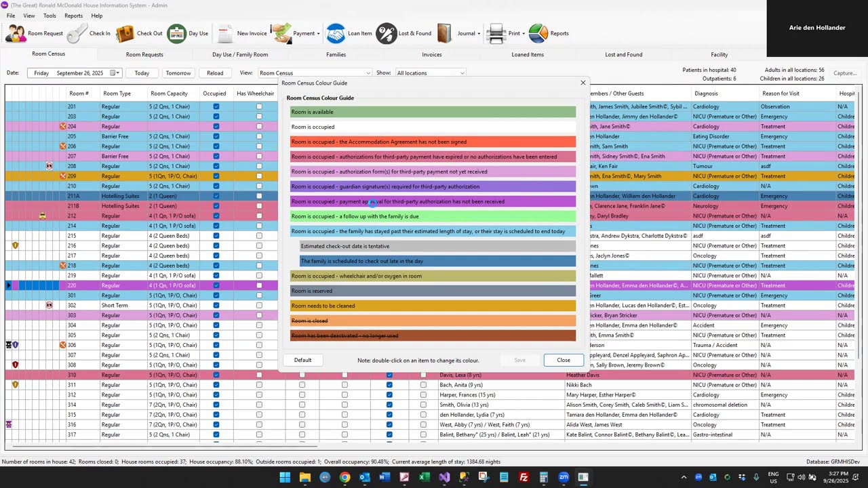Click the Today button
This screenshot has width=868, height=488.
(x=142, y=73)
